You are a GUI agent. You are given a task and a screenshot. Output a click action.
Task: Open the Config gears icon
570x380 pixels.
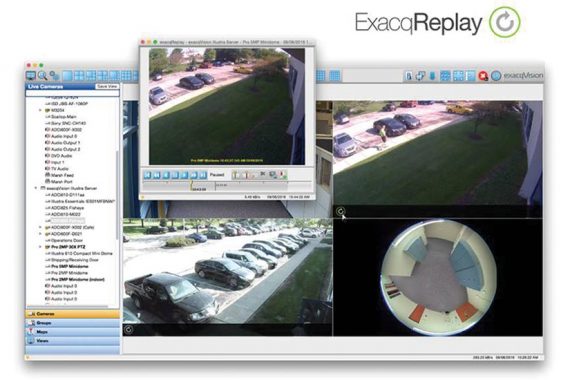pyautogui.click(x=55, y=76)
